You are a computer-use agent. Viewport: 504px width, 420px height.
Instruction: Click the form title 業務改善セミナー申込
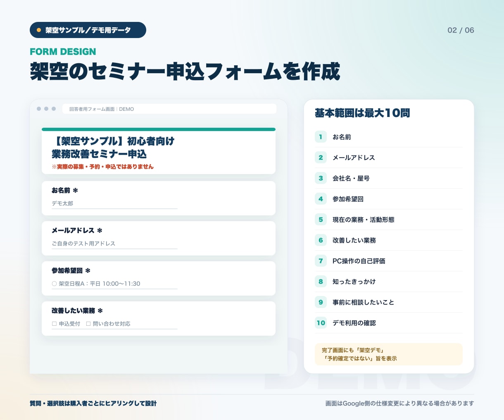tap(99, 154)
